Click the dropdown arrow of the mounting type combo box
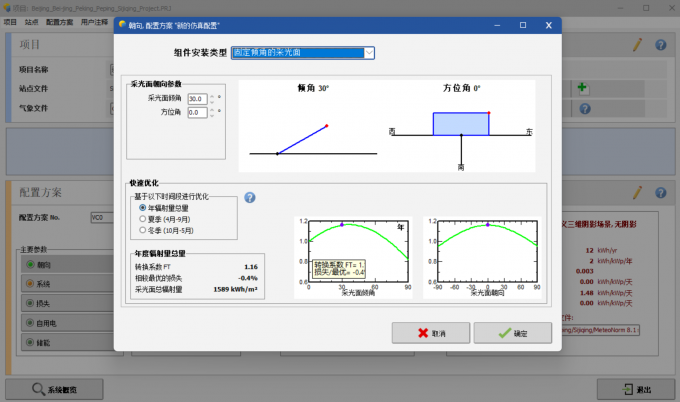Viewport: 680px width, 402px height. pyautogui.click(x=369, y=52)
